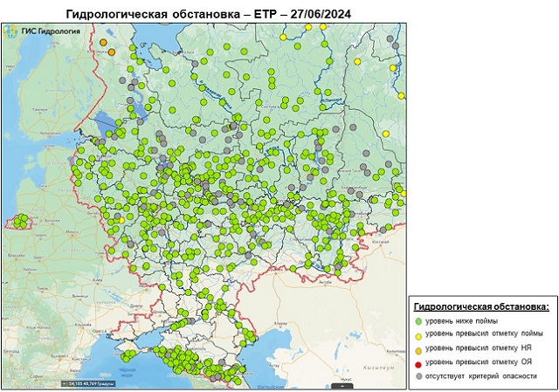Image resolution: width=559 pixels, height=392 pixels.
Task: Select 'уровень превысил отметку НЯ' legend entry
Action: point(479,348)
